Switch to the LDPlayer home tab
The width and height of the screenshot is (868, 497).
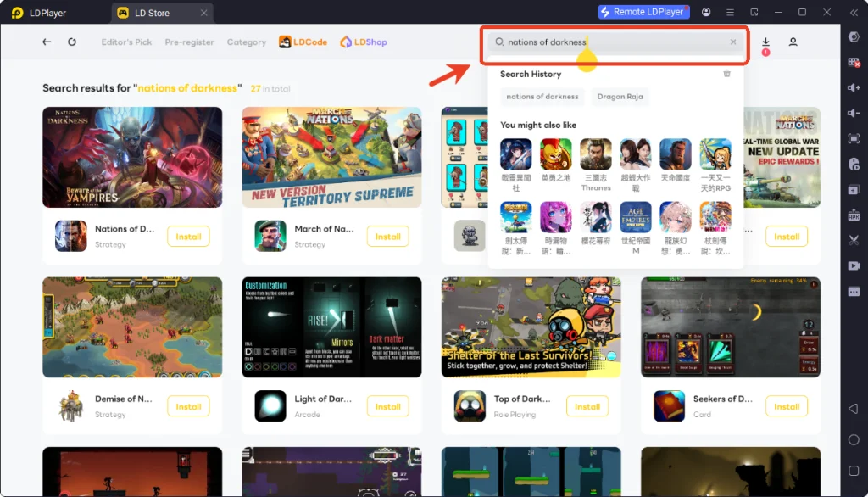(x=39, y=13)
